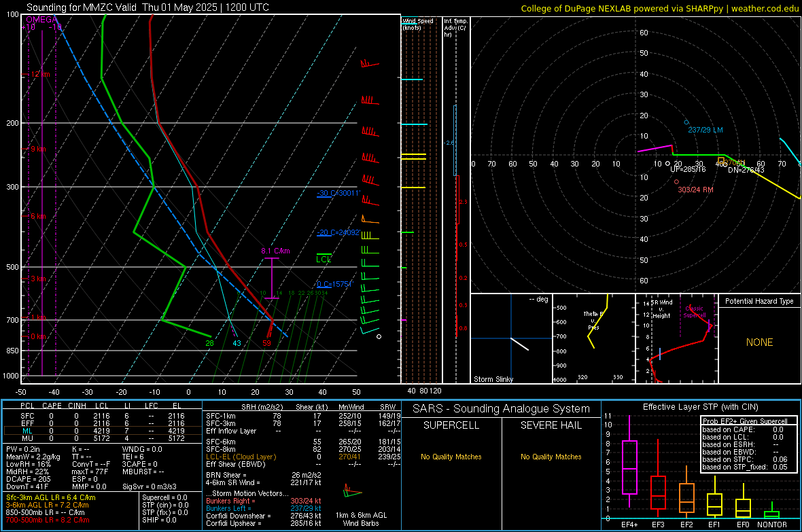Click the TEI = 6 value
The width and height of the screenshot is (802, 532).
point(133,457)
